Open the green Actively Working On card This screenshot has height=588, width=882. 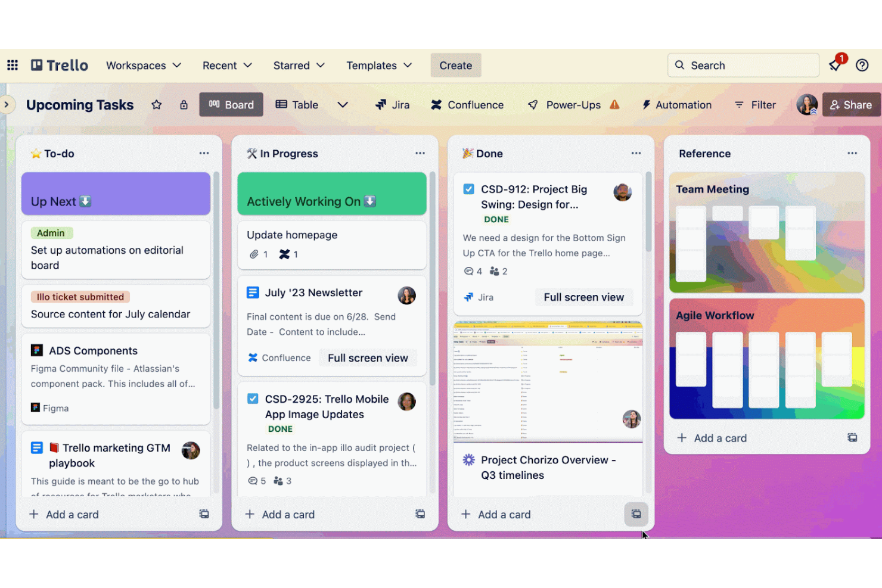point(332,194)
